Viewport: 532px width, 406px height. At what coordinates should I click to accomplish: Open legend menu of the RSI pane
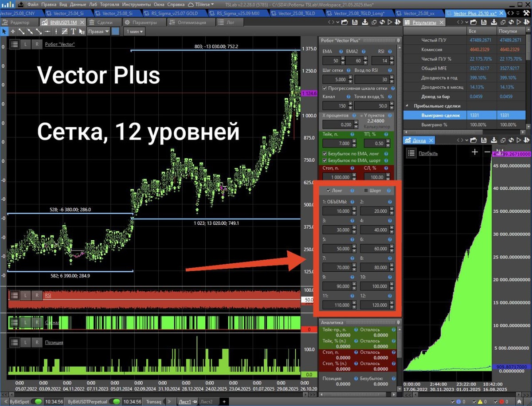click(15, 295)
